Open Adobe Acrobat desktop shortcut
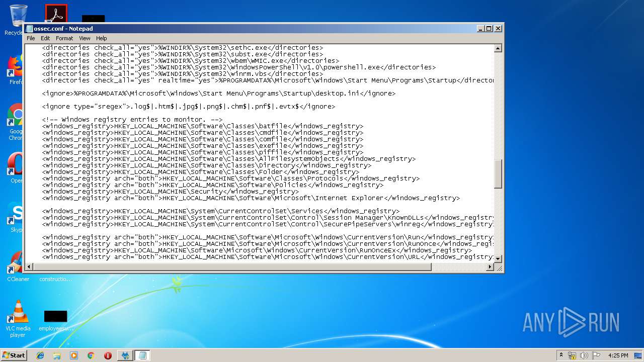This screenshot has width=644, height=362. pyautogui.click(x=56, y=13)
